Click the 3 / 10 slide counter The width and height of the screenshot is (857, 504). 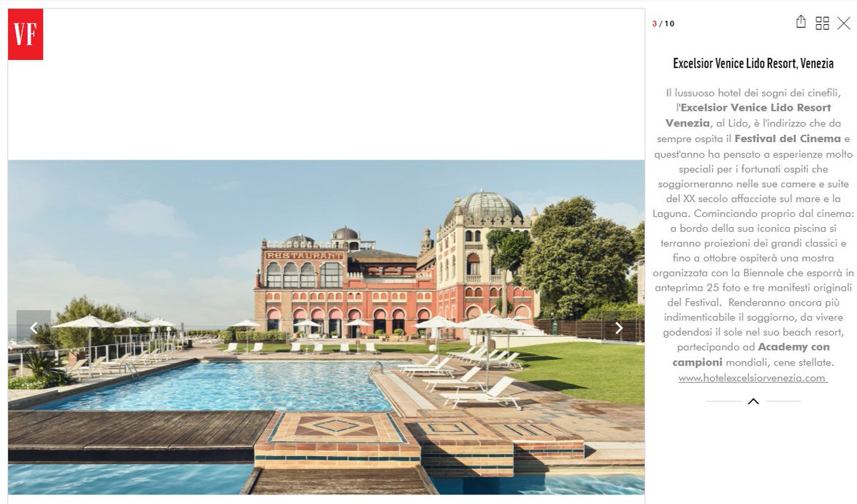[x=663, y=24]
